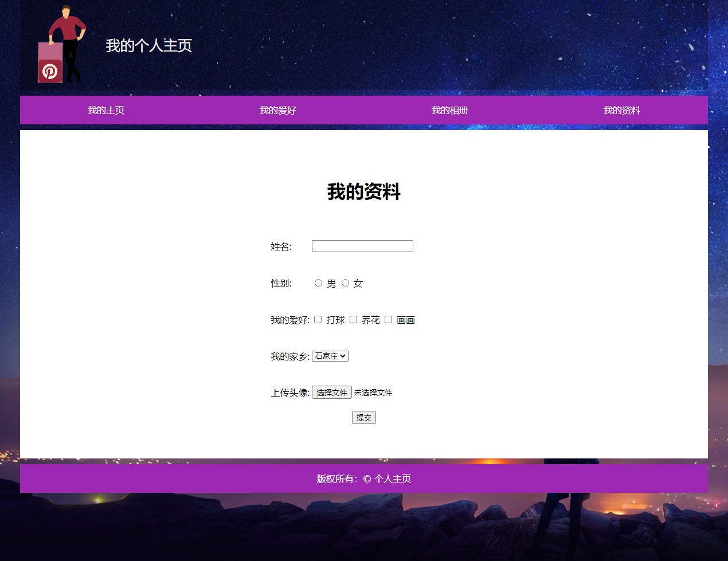Click the 未选择文件 file status text

pos(373,393)
